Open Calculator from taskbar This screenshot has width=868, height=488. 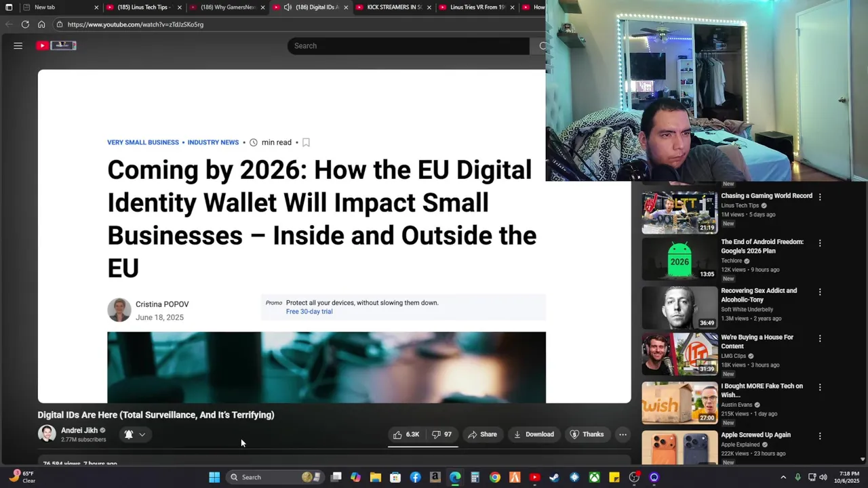tap(475, 477)
